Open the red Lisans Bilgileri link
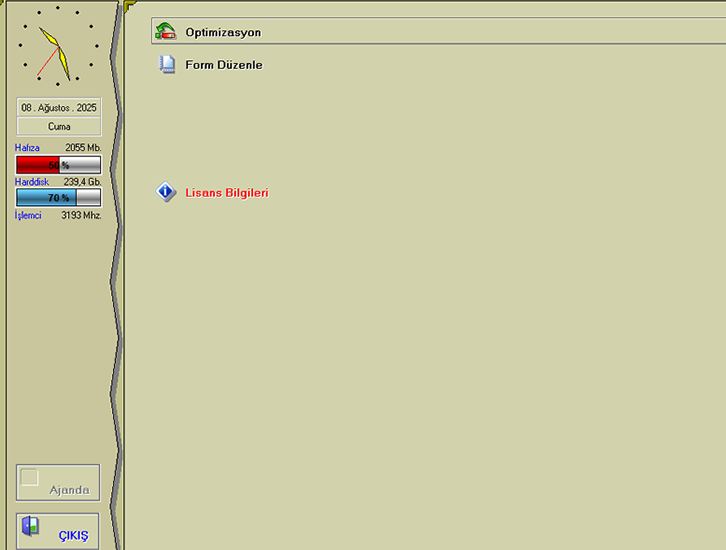Image resolution: width=726 pixels, height=550 pixels. (227, 193)
